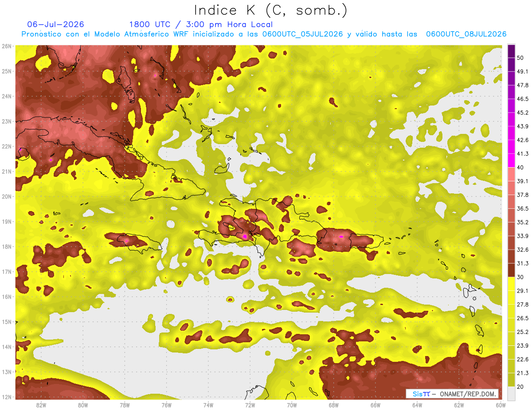Pick the dark brown swatch between 30 and 31.3
This screenshot has height=411, width=532.
pyautogui.click(x=511, y=270)
